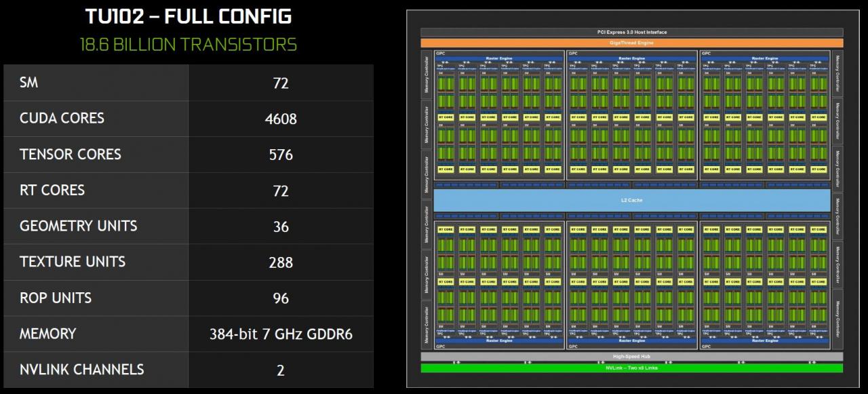Click the blue 'L2 Cache' block
The width and height of the screenshot is (868, 394).
coord(631,200)
